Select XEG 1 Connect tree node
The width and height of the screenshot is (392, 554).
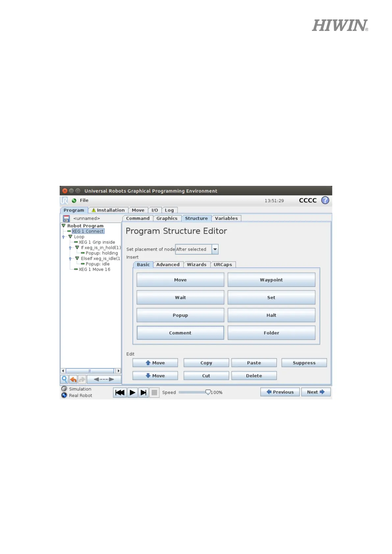click(x=88, y=231)
